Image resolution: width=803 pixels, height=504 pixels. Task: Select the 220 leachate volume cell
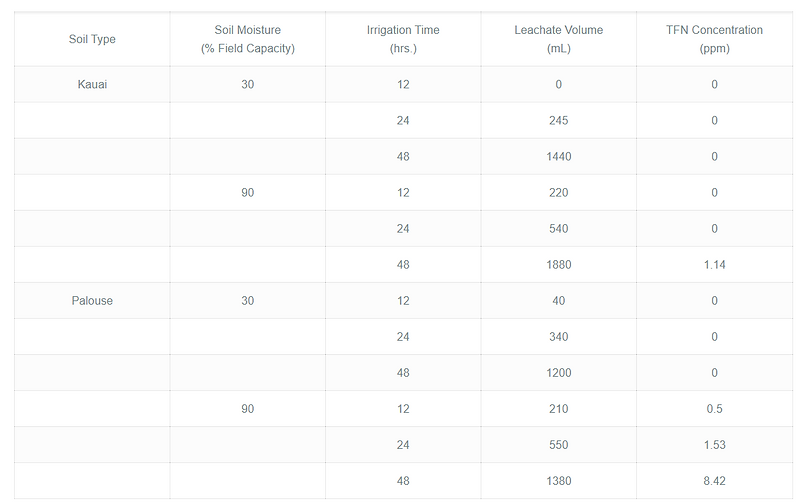click(558, 192)
